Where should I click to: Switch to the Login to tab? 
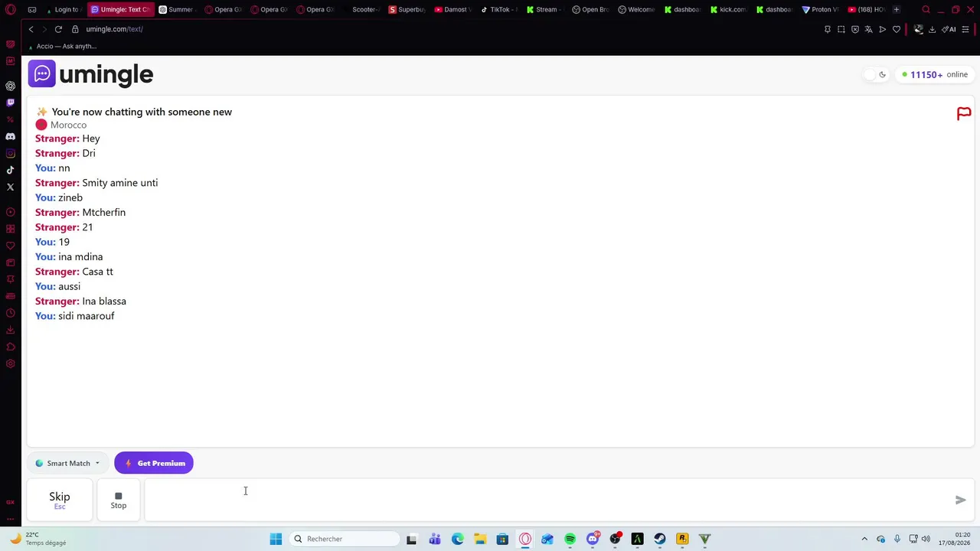[64, 10]
